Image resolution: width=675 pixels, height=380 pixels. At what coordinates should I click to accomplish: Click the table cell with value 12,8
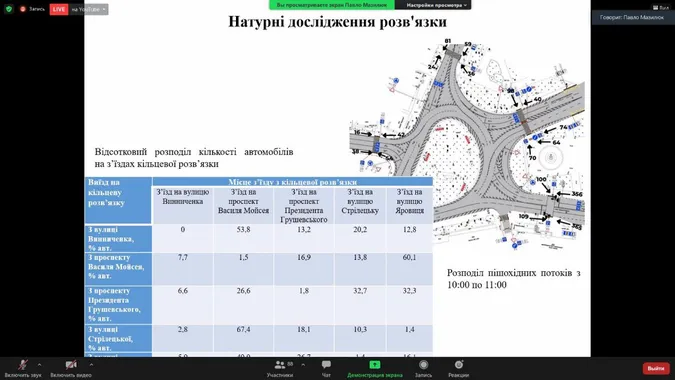point(409,238)
